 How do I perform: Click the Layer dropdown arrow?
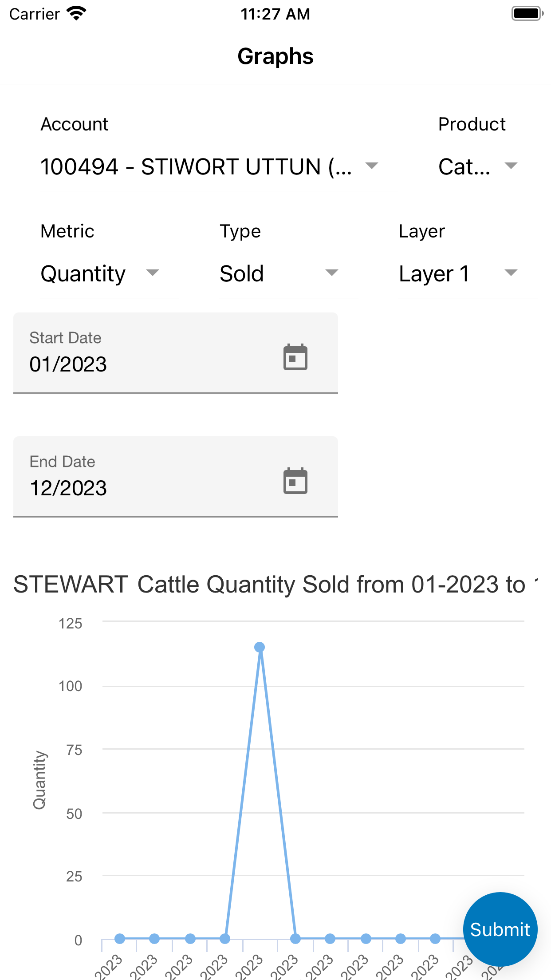511,273
